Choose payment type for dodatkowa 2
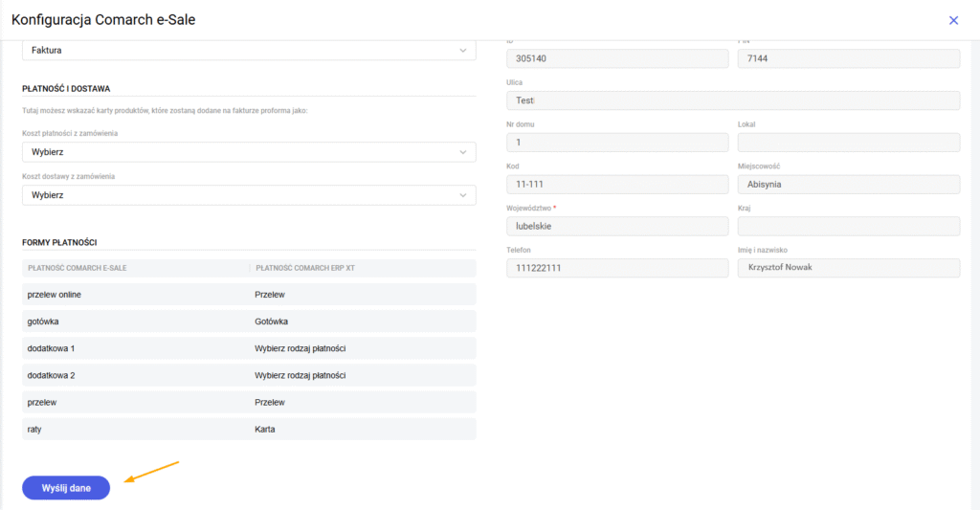The image size is (980, 510). (300, 376)
